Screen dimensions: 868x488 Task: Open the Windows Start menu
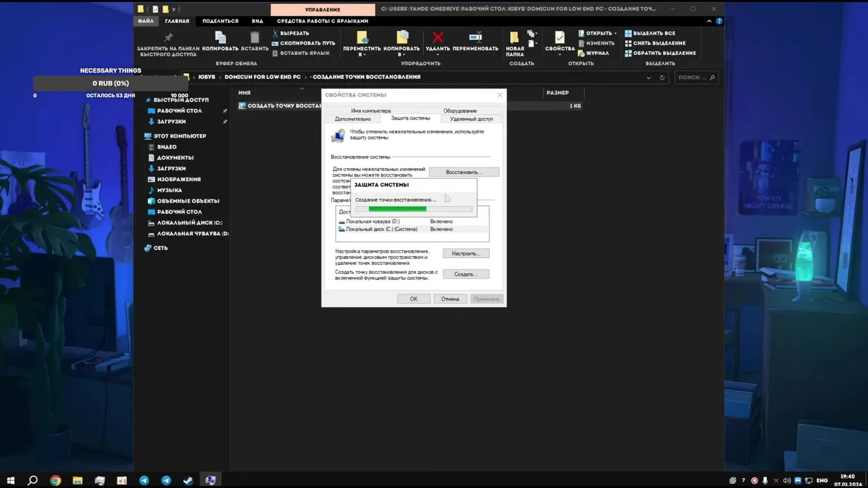(11, 481)
